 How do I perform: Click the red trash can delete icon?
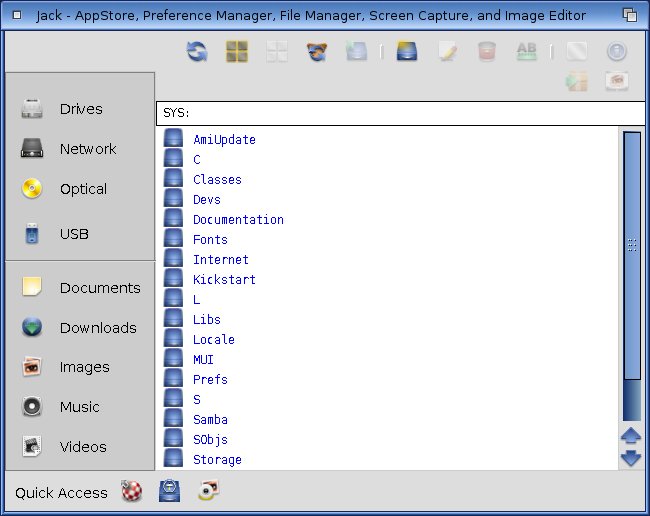tap(487, 52)
